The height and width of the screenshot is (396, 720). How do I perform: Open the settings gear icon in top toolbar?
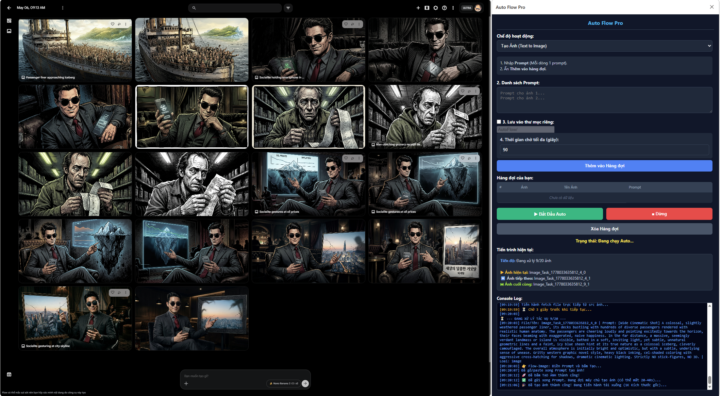click(435, 8)
